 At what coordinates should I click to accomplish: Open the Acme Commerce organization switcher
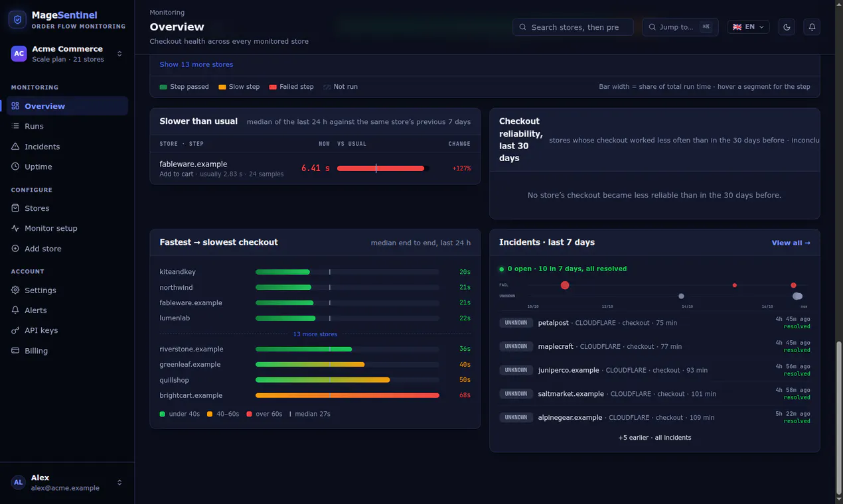67,54
